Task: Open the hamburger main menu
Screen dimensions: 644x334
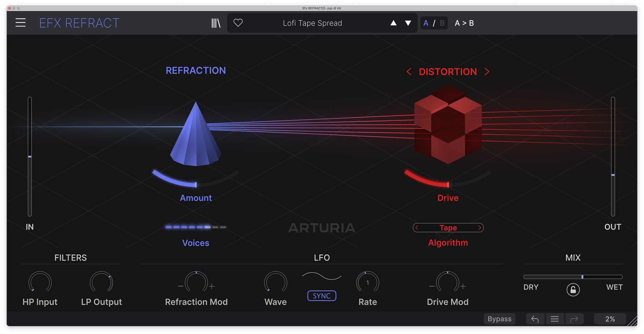Action: tap(20, 23)
